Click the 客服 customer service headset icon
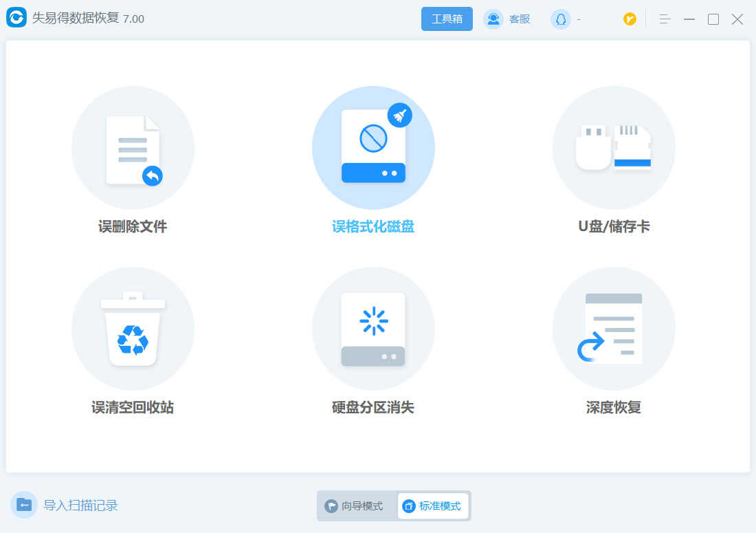Screen dimensions: 756x533 [493, 19]
